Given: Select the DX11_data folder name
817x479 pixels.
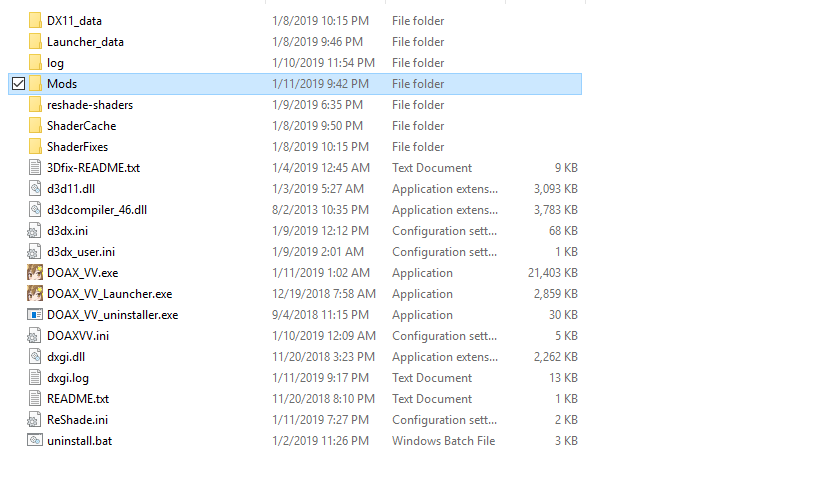Looking at the screenshot, I should tap(75, 21).
